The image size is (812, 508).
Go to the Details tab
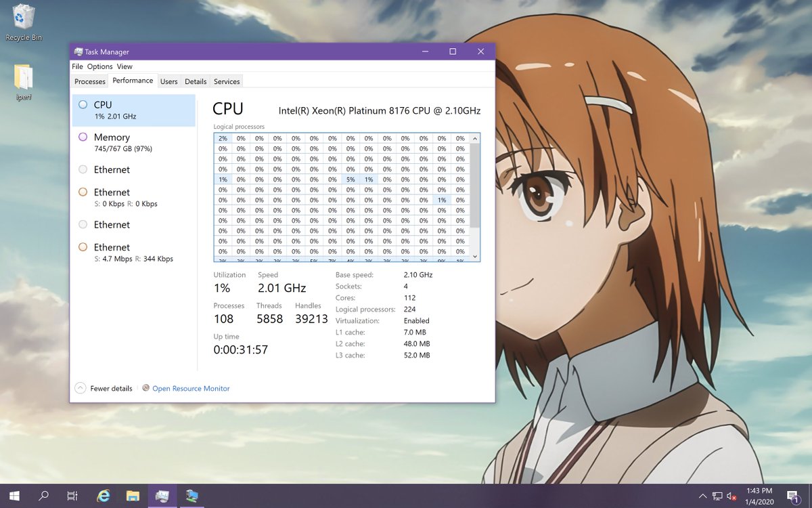(196, 81)
